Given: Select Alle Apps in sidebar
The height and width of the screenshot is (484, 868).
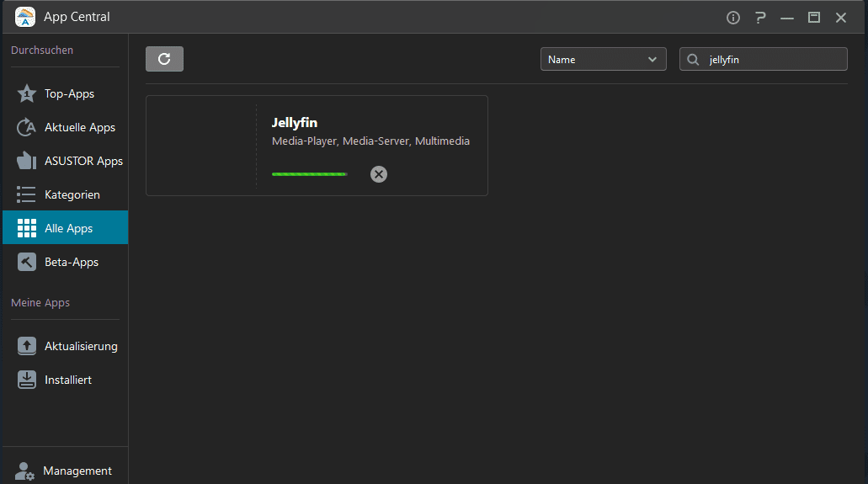Looking at the screenshot, I should click(x=67, y=228).
